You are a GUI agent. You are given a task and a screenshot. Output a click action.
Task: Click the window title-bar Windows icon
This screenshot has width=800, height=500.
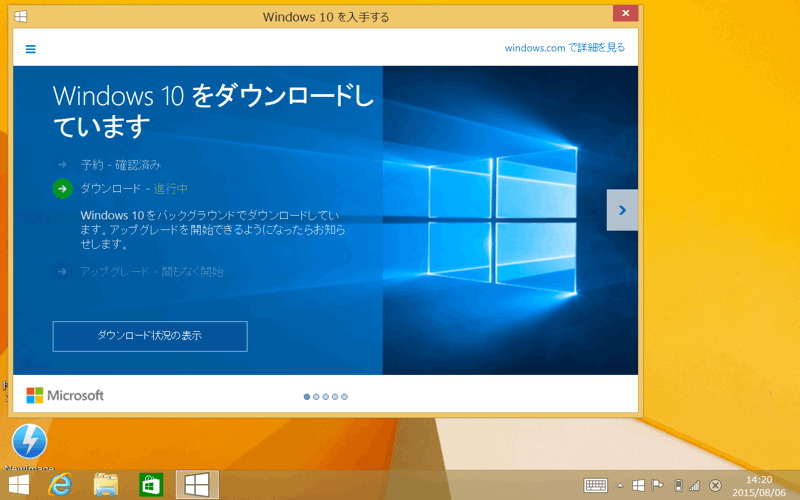(21, 16)
